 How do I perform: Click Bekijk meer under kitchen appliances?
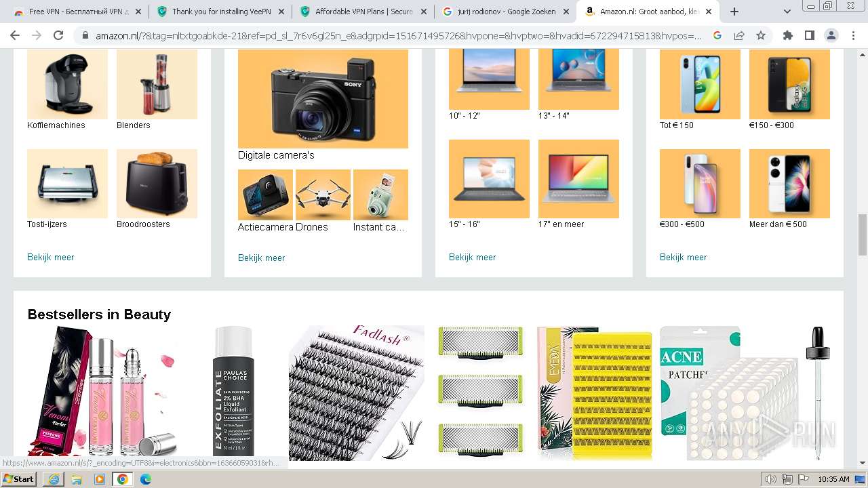tap(51, 258)
